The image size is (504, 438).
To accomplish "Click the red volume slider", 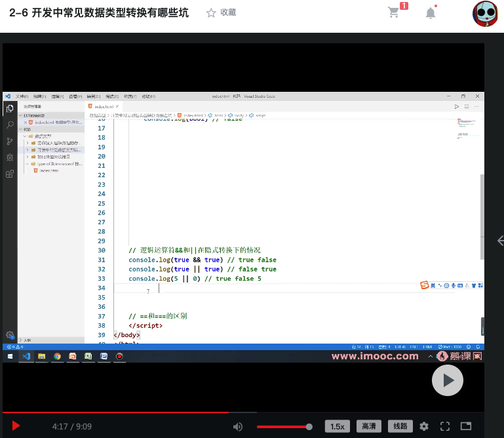I will click(x=283, y=426).
